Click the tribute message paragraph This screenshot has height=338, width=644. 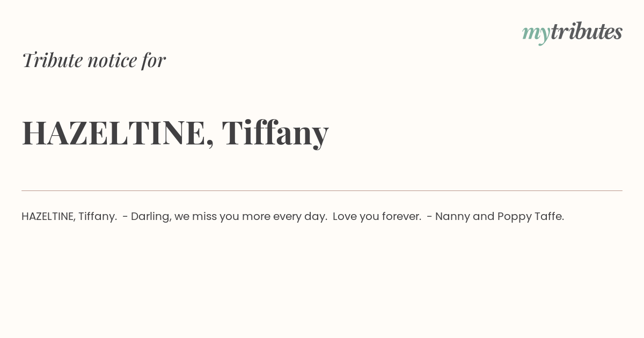click(x=292, y=217)
